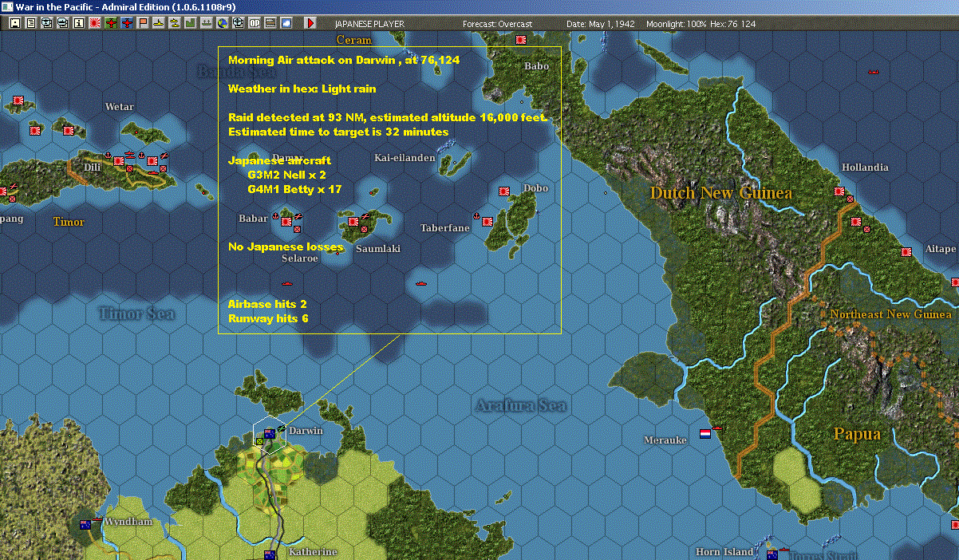Click the two yellow ships toolbar icon
This screenshot has width=959, height=560.
pos(176,23)
